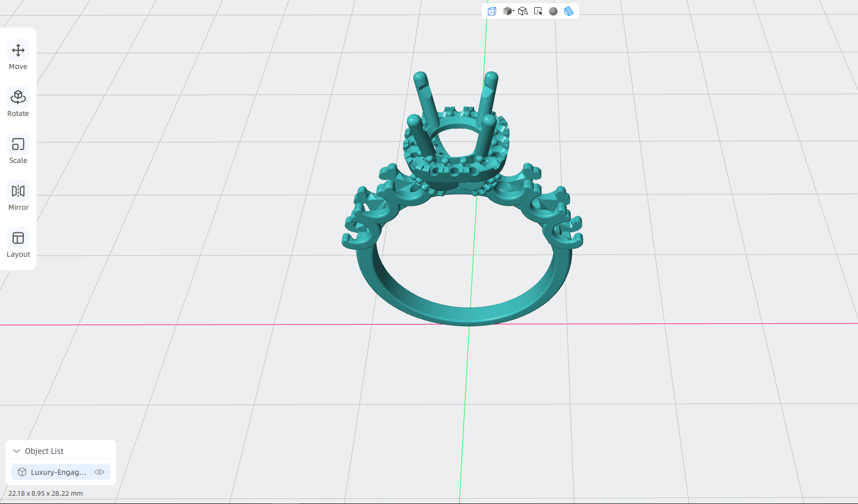
Task: Select the Rotate tool
Action: pos(18,103)
